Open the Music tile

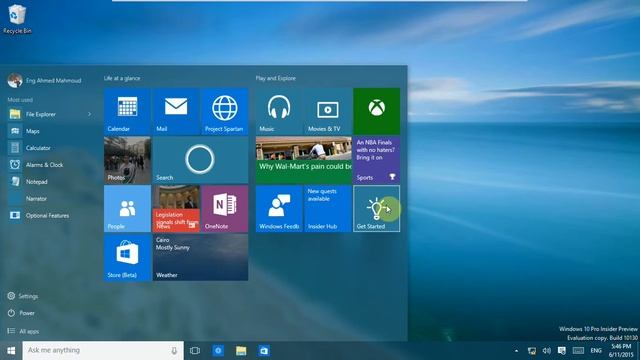tap(279, 111)
